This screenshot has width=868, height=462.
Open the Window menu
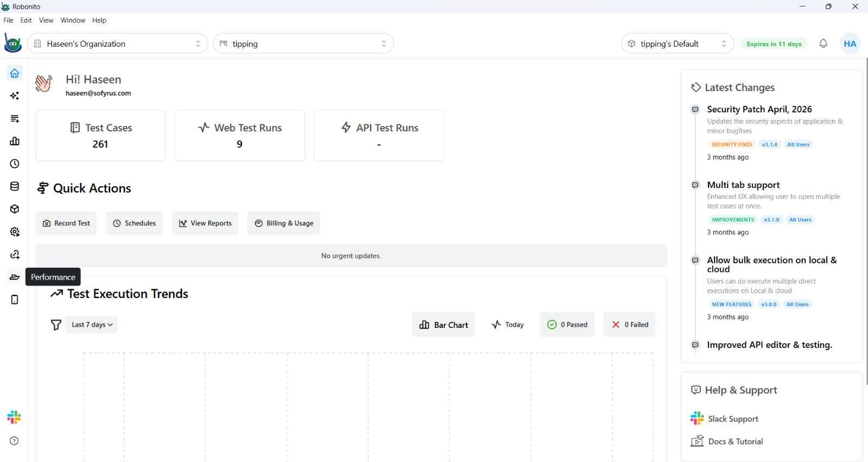tap(73, 20)
